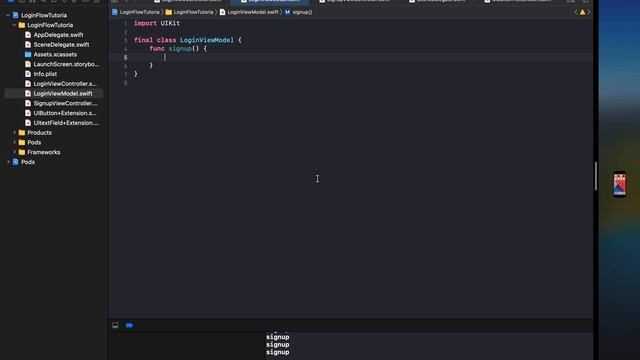Click the 'LoginViewModel' class name in code
Screen dimensions: 640x360
tap(207, 40)
